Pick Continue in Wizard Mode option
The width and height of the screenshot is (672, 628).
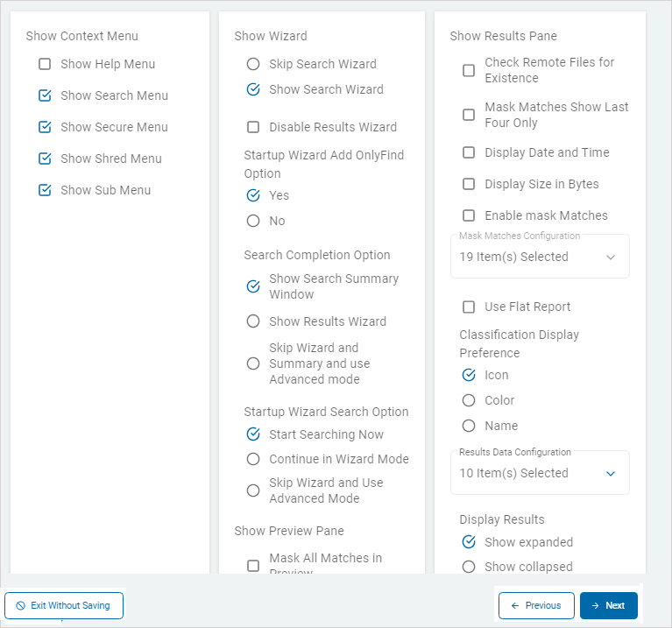tap(253, 459)
